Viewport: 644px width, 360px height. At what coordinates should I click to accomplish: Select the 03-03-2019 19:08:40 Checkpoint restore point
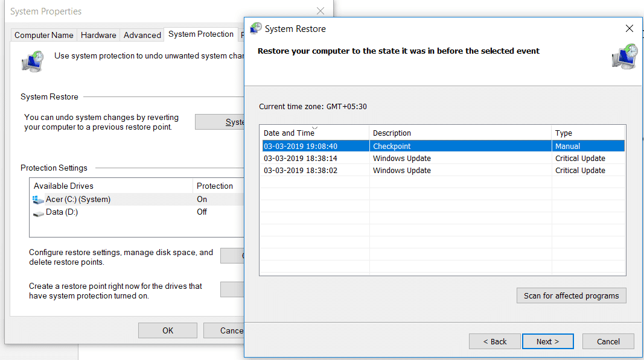point(444,146)
